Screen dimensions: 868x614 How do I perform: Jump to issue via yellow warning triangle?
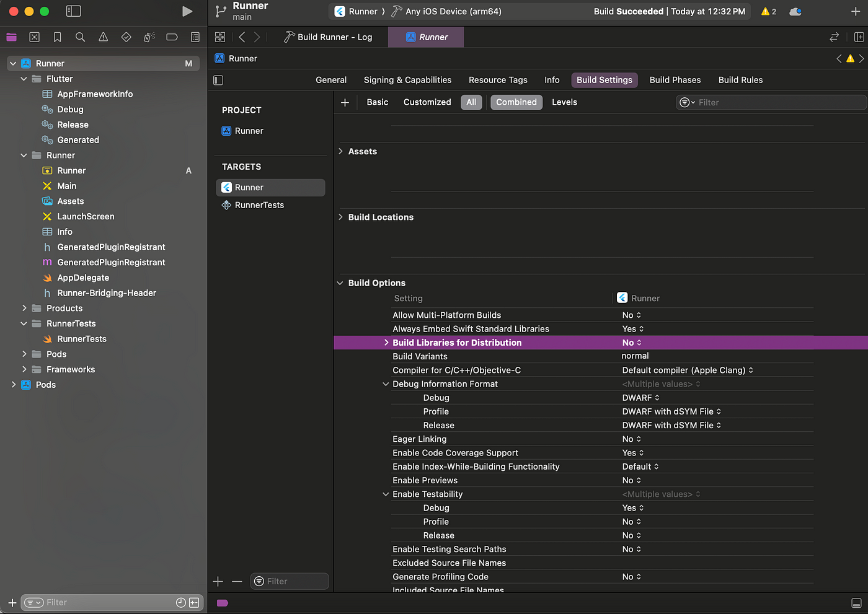850,58
